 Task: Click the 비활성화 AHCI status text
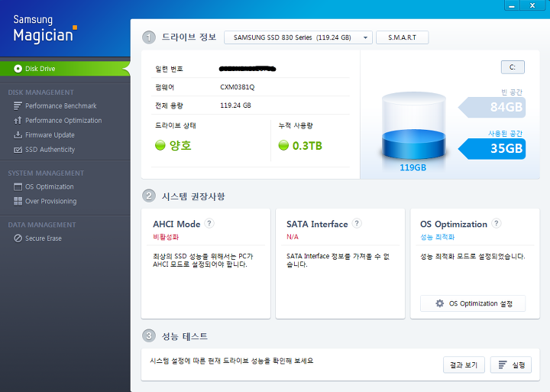click(x=166, y=237)
